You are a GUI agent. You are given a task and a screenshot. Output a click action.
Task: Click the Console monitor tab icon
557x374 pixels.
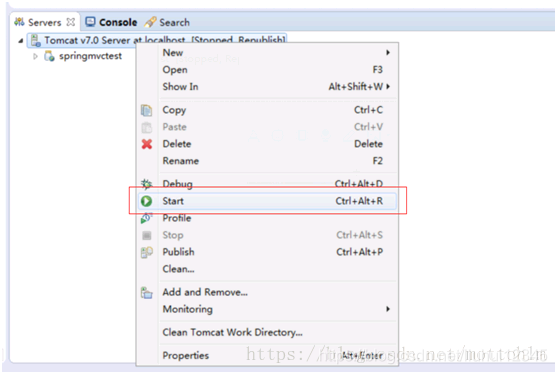click(90, 22)
